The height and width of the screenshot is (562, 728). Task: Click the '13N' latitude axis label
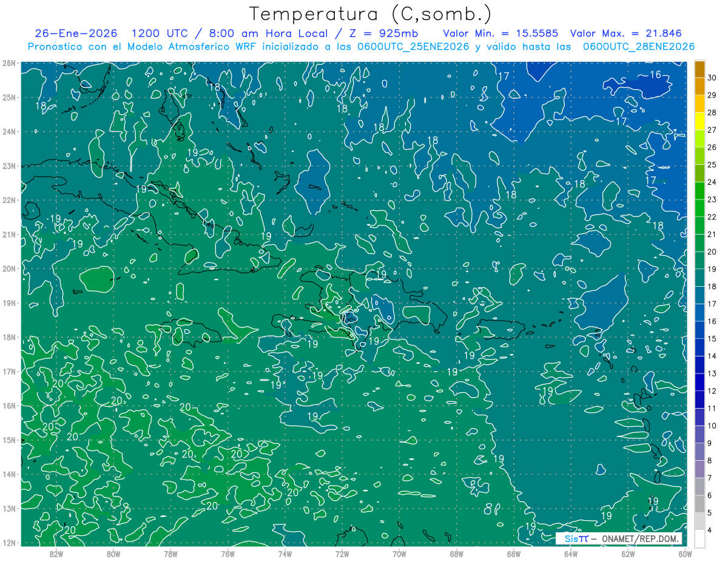(8, 508)
